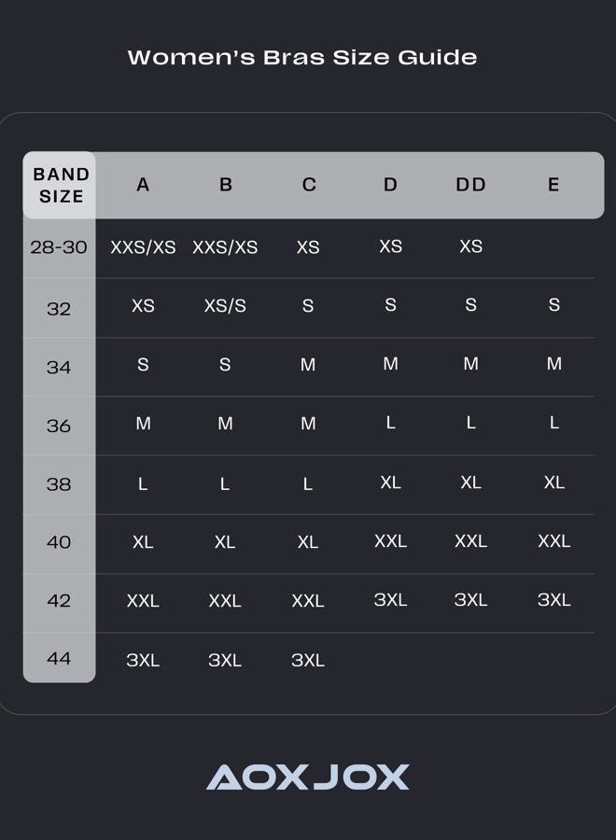616x840 pixels.
Task: Click the S cell for band 32 cup E
Action: (x=553, y=304)
